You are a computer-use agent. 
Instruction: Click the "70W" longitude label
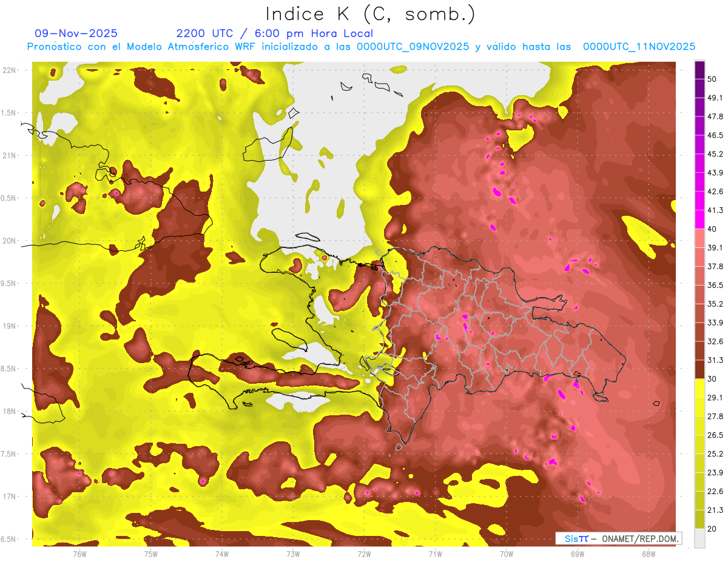507,554
